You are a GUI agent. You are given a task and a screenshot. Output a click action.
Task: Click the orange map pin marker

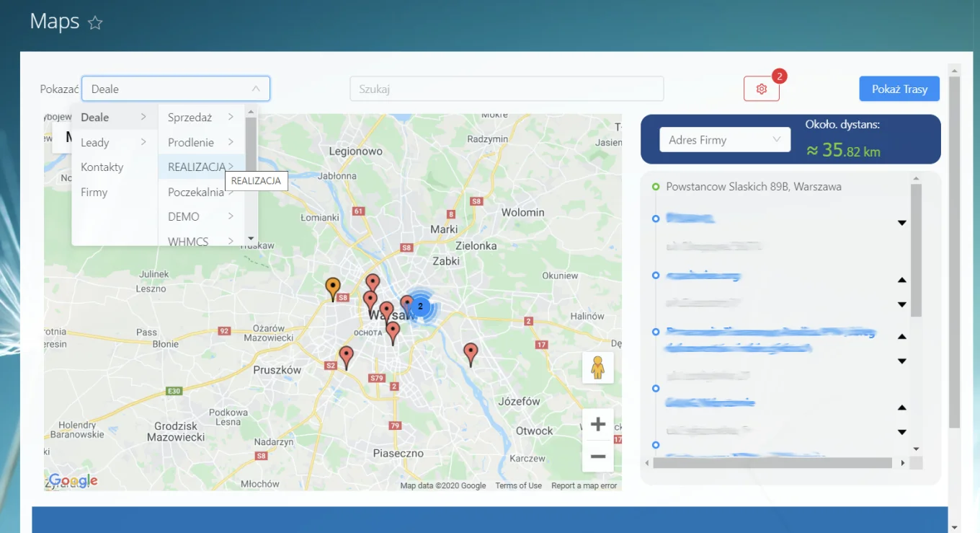click(332, 288)
